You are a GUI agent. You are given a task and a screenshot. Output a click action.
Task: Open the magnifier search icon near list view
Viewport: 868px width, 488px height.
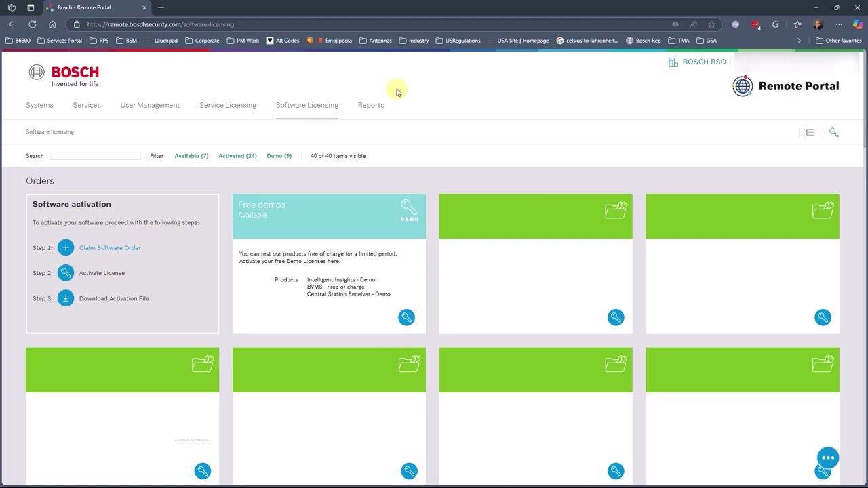[834, 132]
